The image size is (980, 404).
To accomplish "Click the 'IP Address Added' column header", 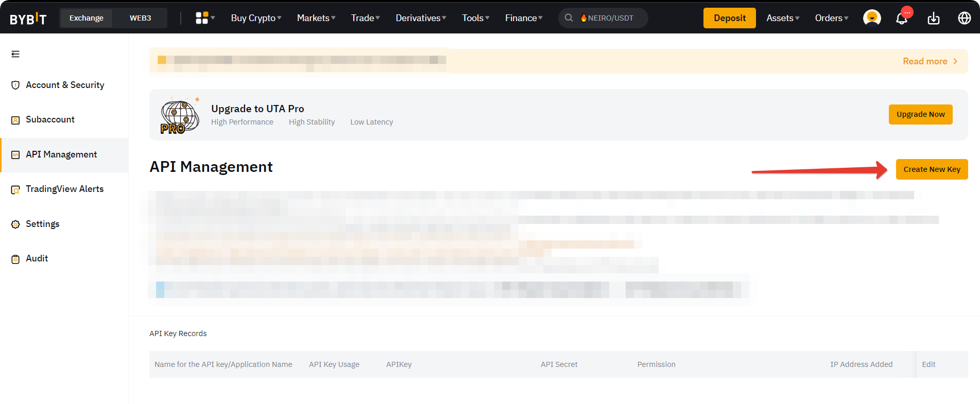I will (x=862, y=364).
